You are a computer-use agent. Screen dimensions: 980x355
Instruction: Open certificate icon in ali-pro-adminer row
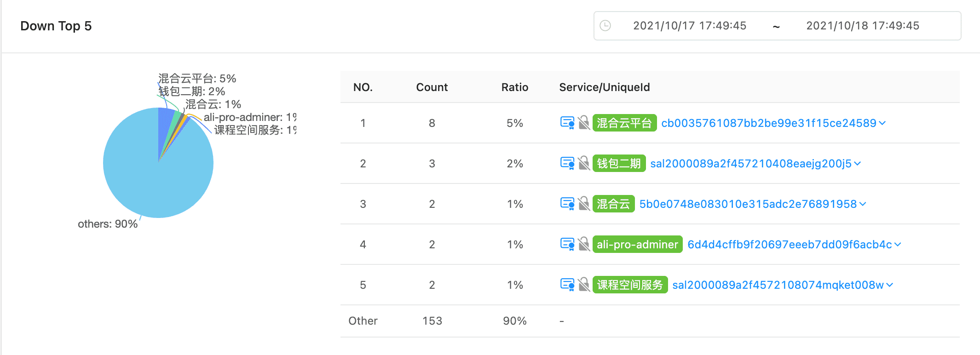[x=567, y=244]
